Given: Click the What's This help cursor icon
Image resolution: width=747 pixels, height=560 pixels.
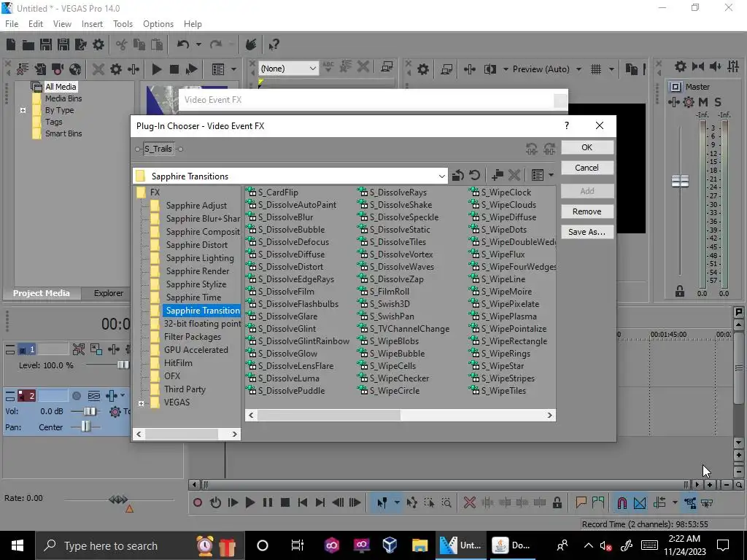Looking at the screenshot, I should pyautogui.click(x=274, y=44).
